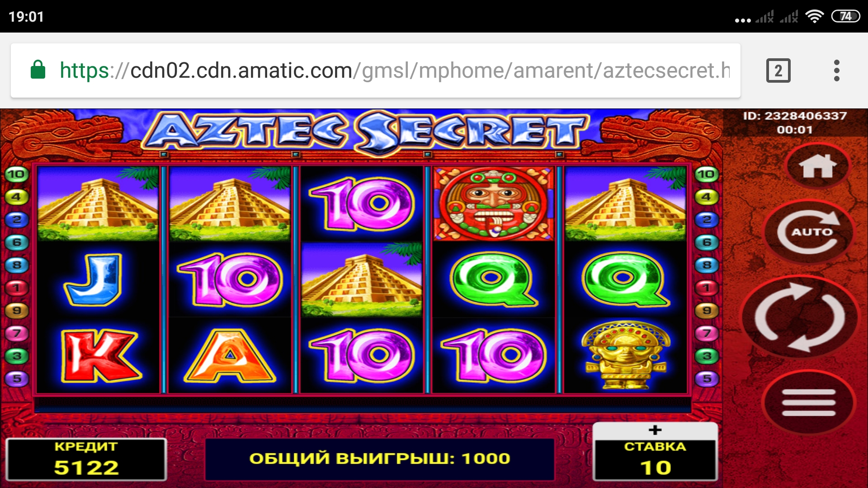Click the red Aztec mask symbol
Viewport: 868px width, 488px height.
click(x=494, y=203)
